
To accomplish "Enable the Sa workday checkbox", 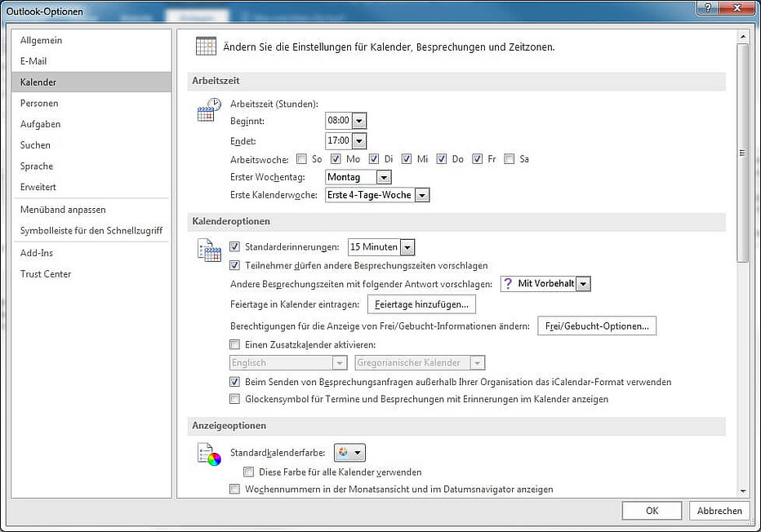I will pos(510,158).
